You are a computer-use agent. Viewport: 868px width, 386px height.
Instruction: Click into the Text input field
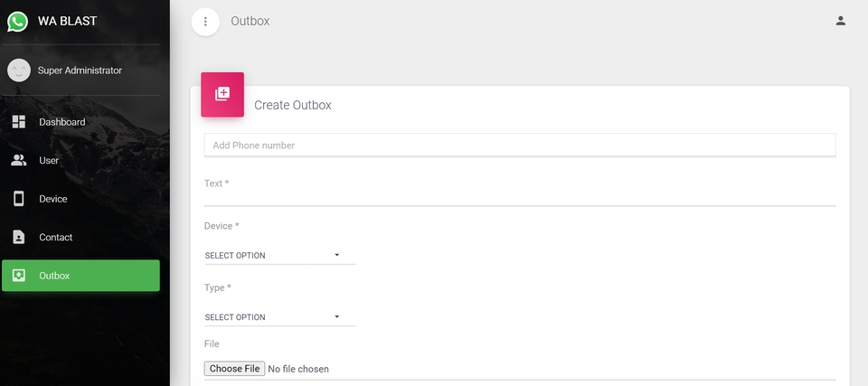[x=520, y=195]
